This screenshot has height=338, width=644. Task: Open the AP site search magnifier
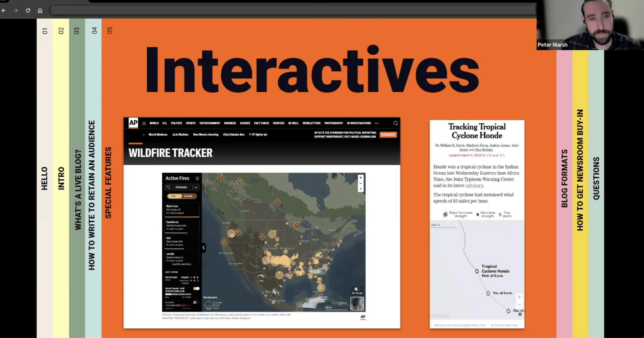(x=395, y=123)
